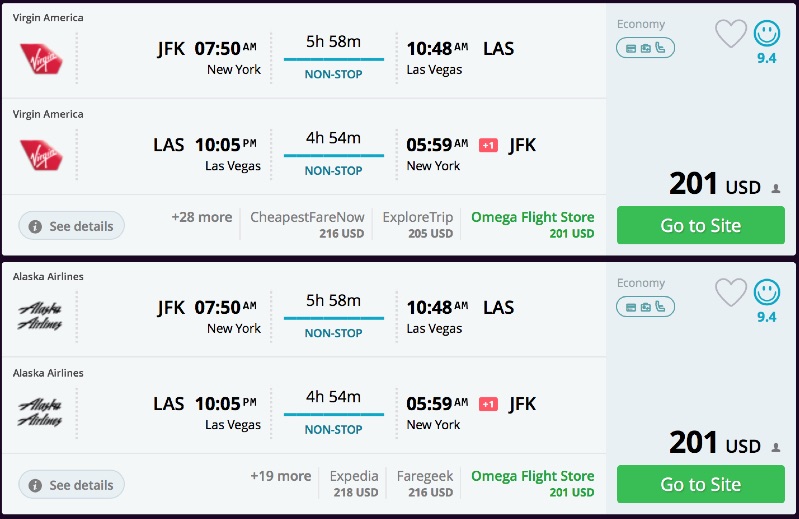Go to Site for Alaska Airlines flight

(700, 484)
